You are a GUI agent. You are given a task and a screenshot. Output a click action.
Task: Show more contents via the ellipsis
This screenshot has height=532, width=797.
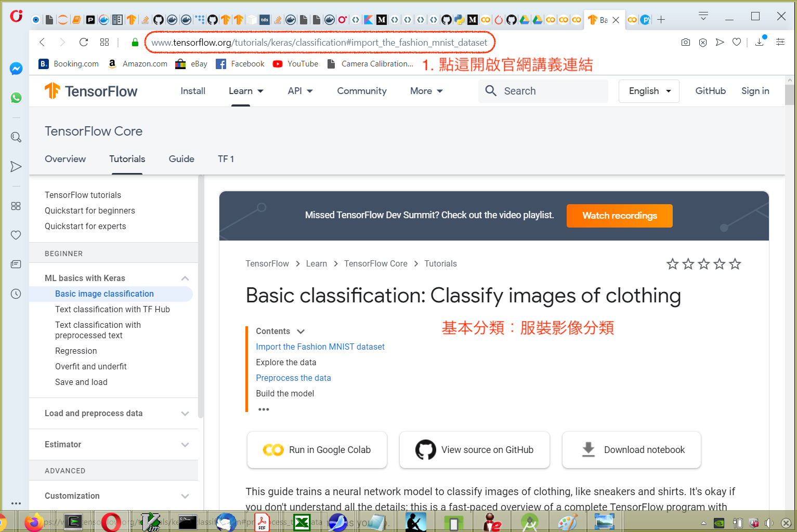pyautogui.click(x=264, y=409)
